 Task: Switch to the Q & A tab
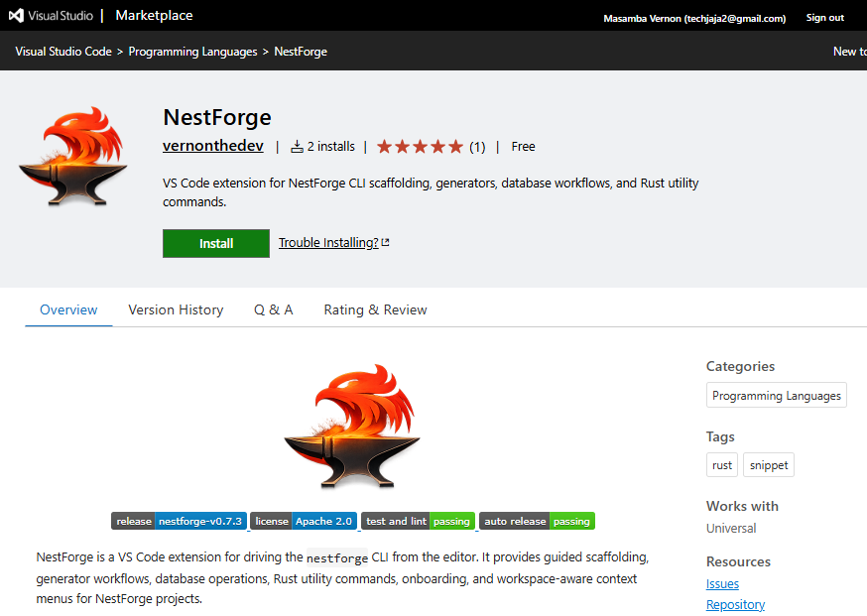pos(273,309)
